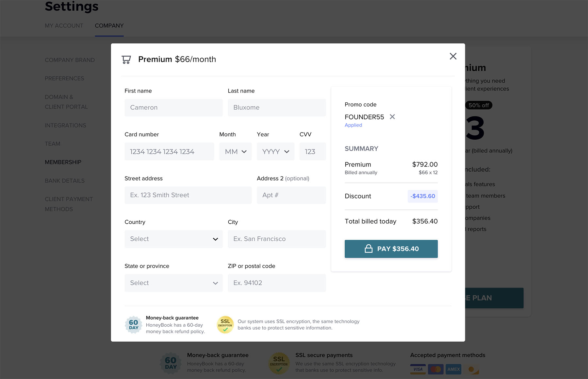Screen dimensions: 588x379
Task: Click the 60 Day money-back badge in modal
Action: [x=133, y=324]
